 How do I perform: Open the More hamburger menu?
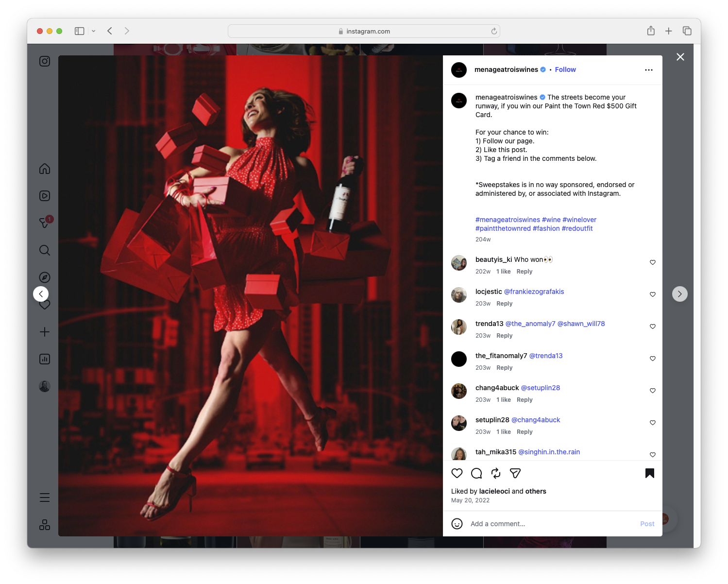pyautogui.click(x=44, y=497)
